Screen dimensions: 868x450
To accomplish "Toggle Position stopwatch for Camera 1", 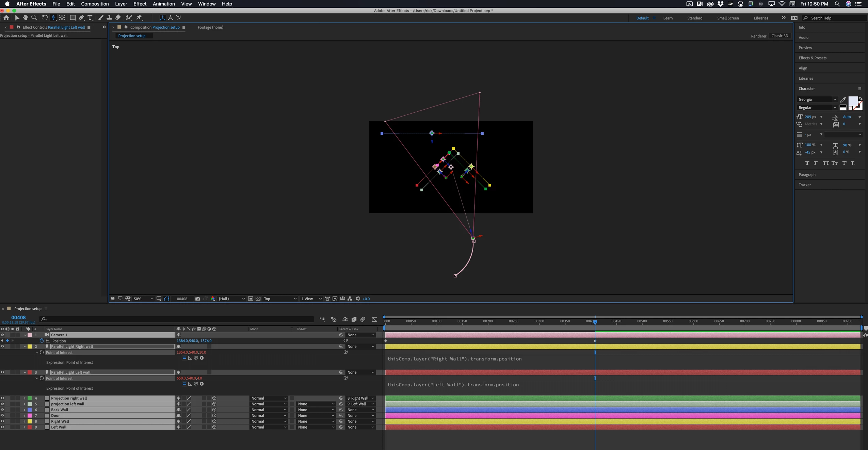I will point(42,341).
